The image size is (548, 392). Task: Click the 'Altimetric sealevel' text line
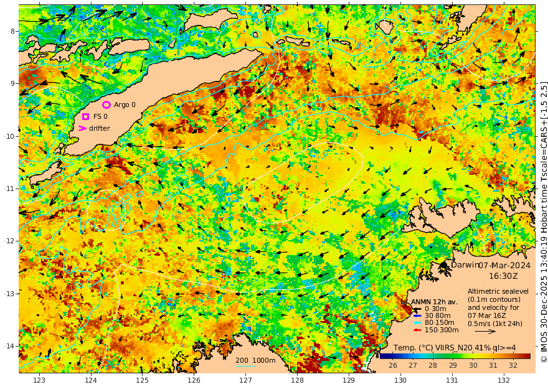click(x=498, y=291)
